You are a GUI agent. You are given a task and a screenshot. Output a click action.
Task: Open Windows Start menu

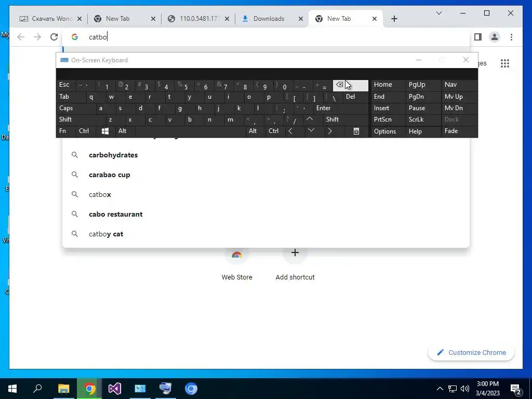pyautogui.click(x=12, y=389)
